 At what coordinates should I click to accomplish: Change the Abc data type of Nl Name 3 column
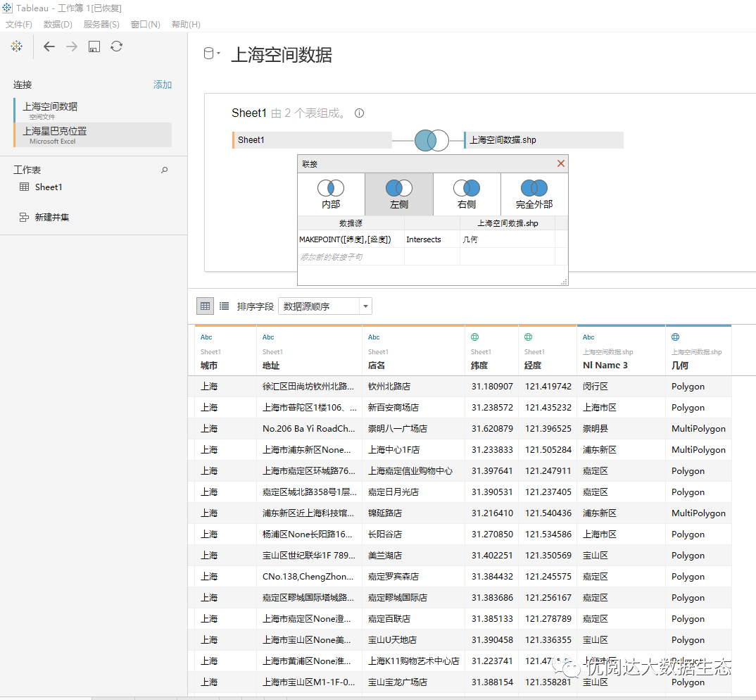click(x=588, y=337)
